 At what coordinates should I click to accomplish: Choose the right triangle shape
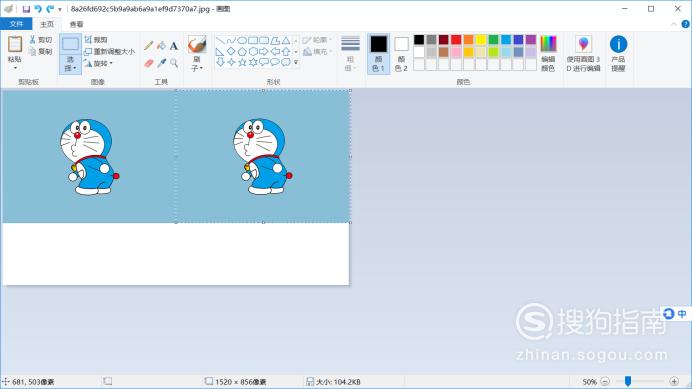(x=220, y=52)
